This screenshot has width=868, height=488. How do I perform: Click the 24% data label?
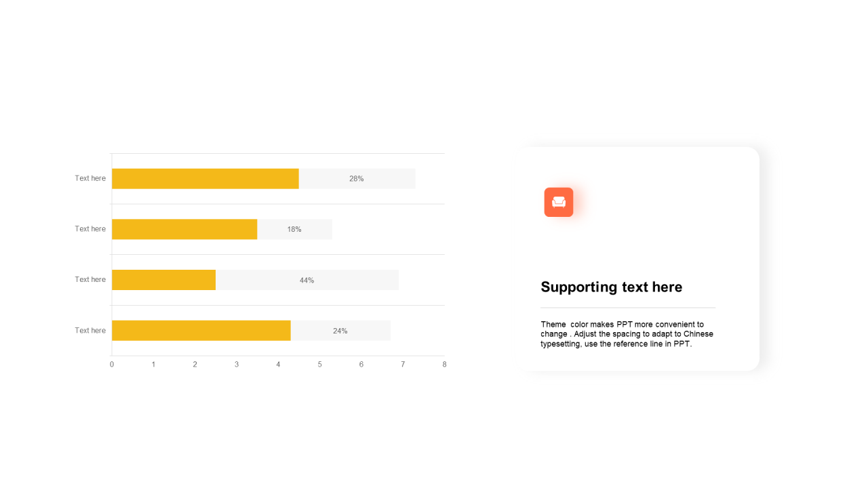tap(340, 331)
